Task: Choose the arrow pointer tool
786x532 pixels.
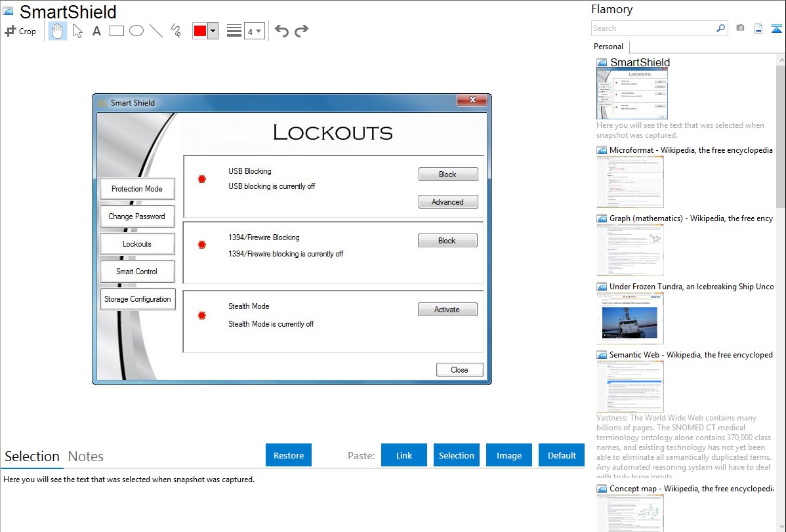Action: pyautogui.click(x=77, y=31)
